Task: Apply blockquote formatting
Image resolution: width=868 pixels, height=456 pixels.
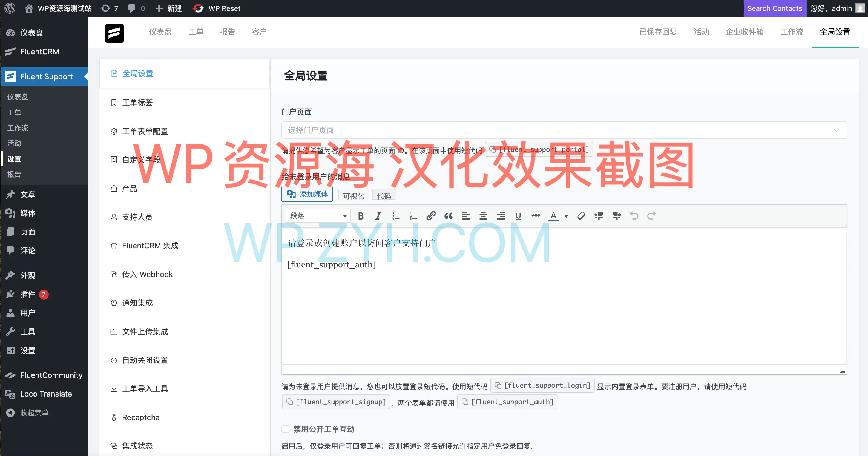Action: (x=449, y=216)
